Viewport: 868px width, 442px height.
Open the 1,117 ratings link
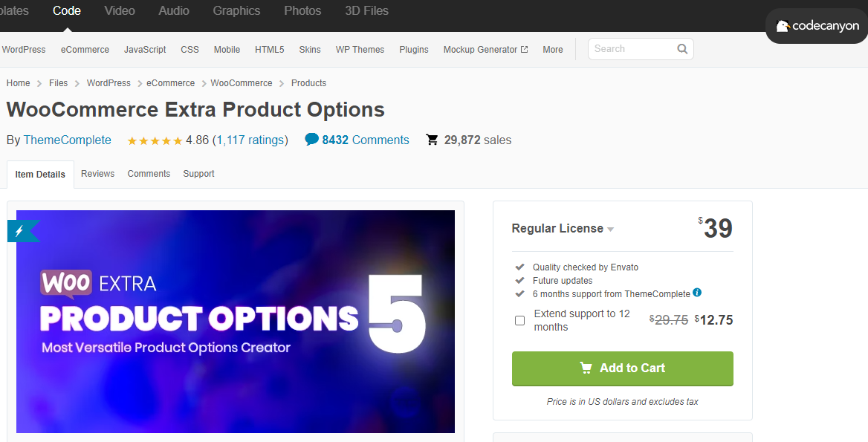click(x=250, y=140)
